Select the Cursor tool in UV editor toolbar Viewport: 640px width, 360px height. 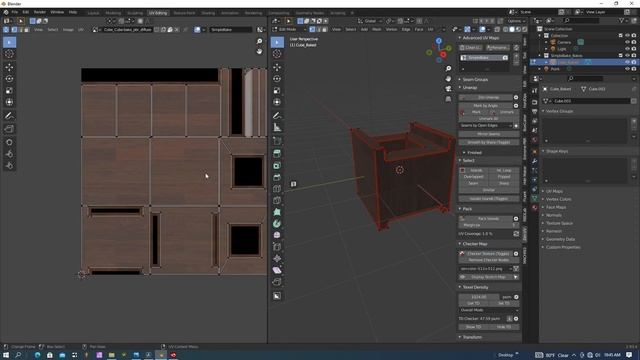pos(9,54)
